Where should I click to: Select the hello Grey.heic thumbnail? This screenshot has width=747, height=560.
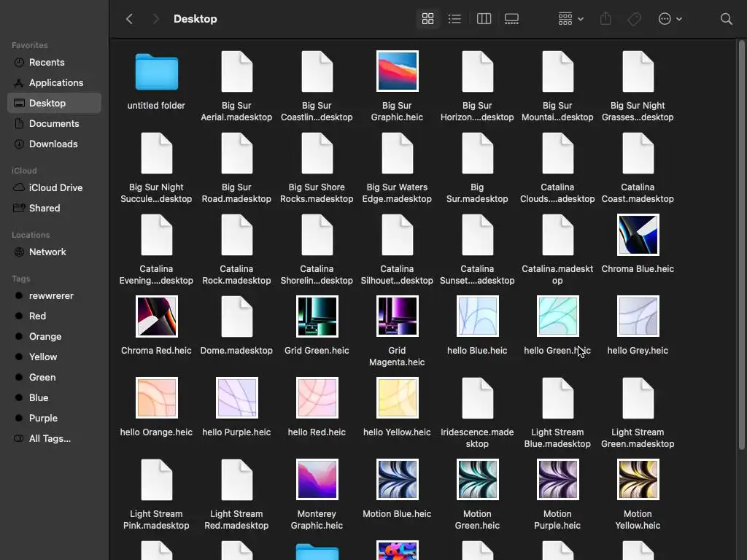638,316
